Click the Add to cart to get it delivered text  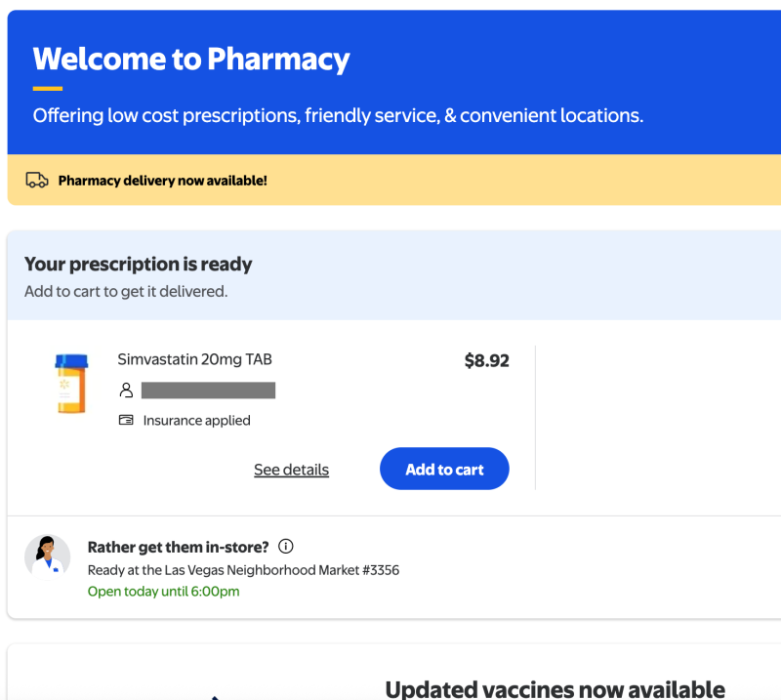125,291
